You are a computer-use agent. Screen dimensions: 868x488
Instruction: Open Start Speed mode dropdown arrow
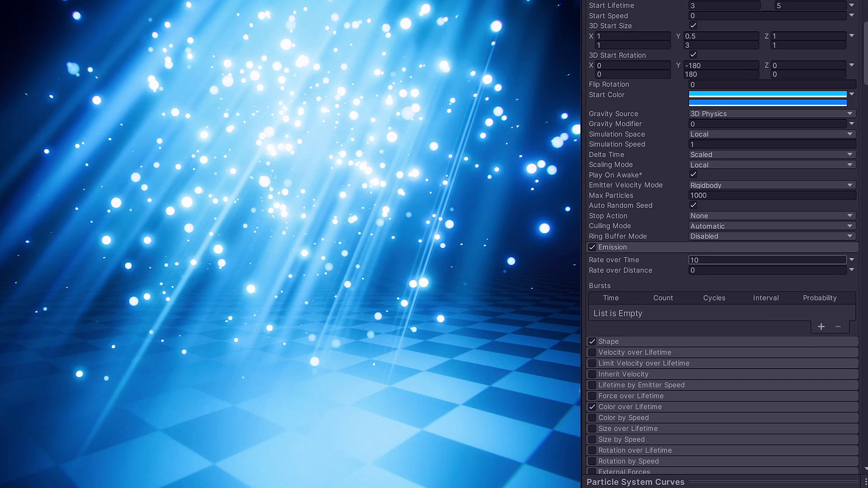coord(852,15)
